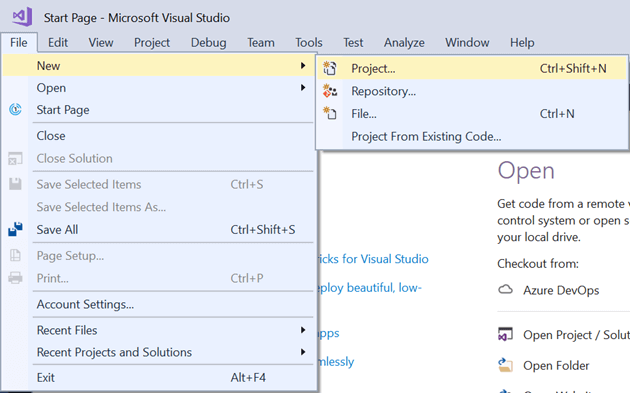Choose Save All menu entry
The width and height of the screenshot is (630, 393).
click(x=158, y=229)
